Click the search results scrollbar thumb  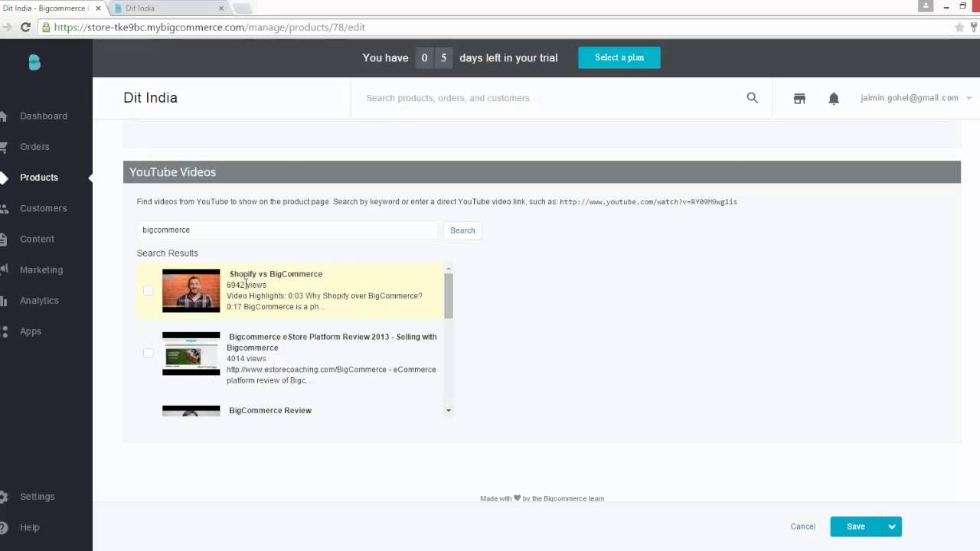pos(449,295)
